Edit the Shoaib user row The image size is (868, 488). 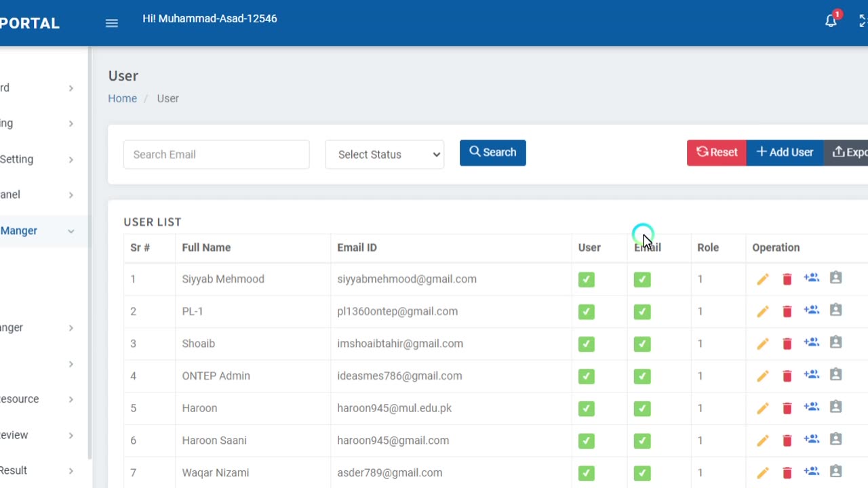763,344
